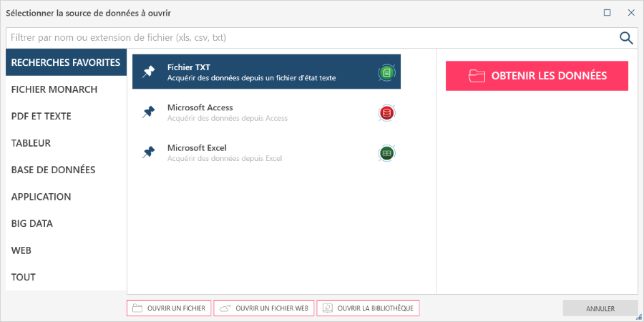
Task: Select the TABLEUR category
Action: (31, 143)
